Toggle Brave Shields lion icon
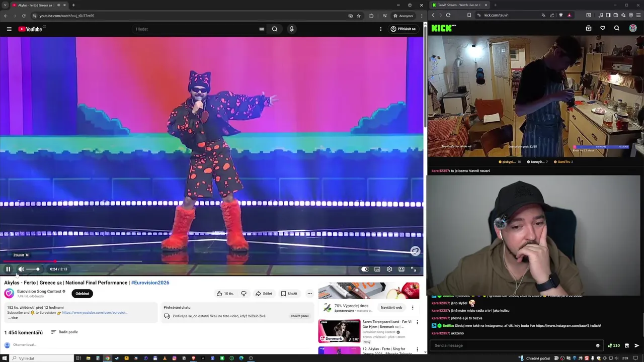The width and height of the screenshot is (644, 362). [x=561, y=15]
